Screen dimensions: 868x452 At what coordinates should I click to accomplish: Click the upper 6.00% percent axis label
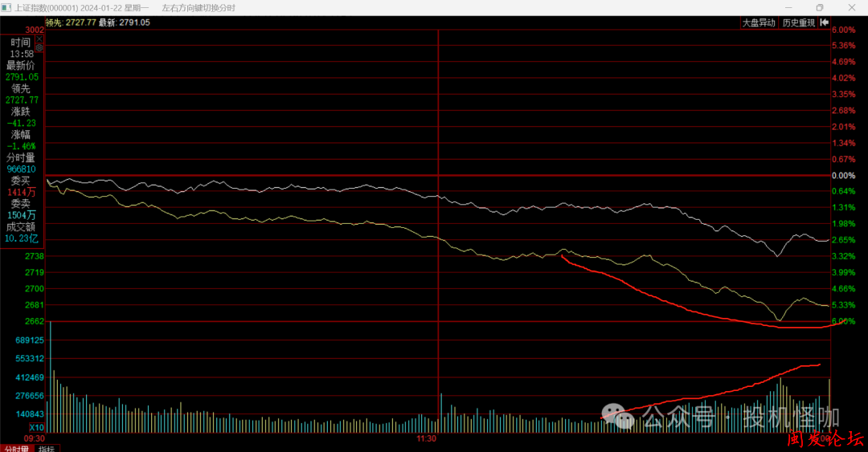844,30
